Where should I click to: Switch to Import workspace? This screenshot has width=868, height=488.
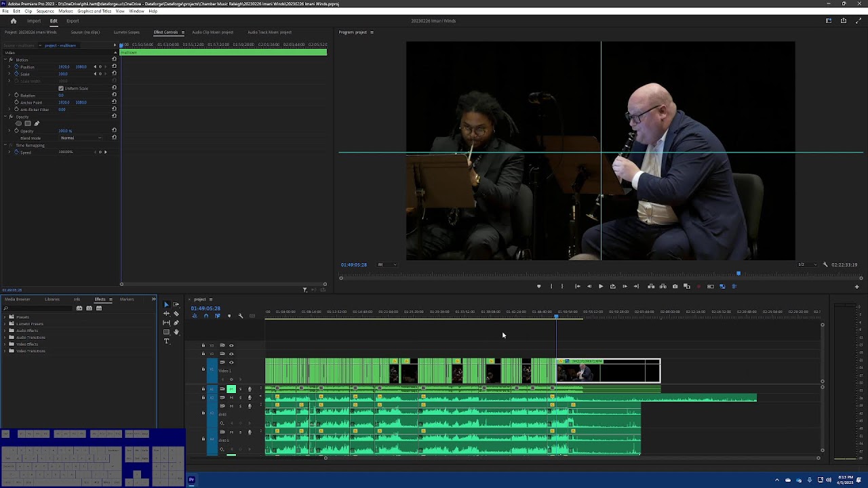pyautogui.click(x=34, y=21)
